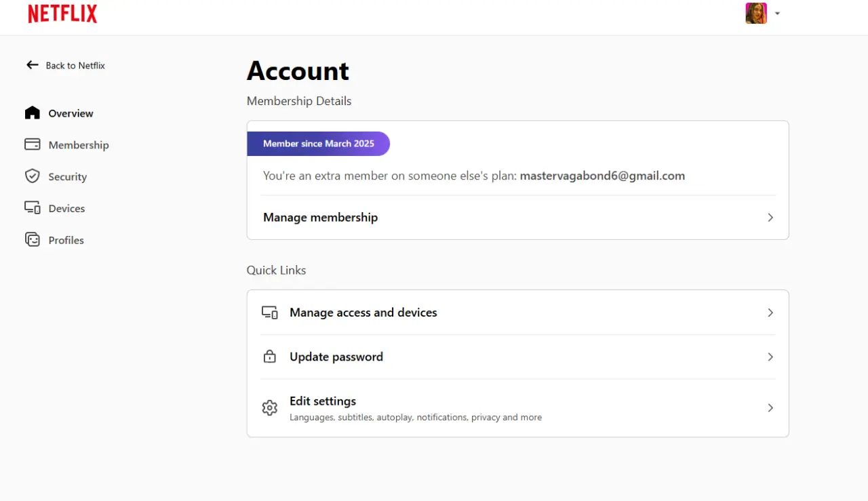Image resolution: width=868 pixels, height=501 pixels.
Task: Click the chevron on Manage membership row
Action: [x=770, y=218]
